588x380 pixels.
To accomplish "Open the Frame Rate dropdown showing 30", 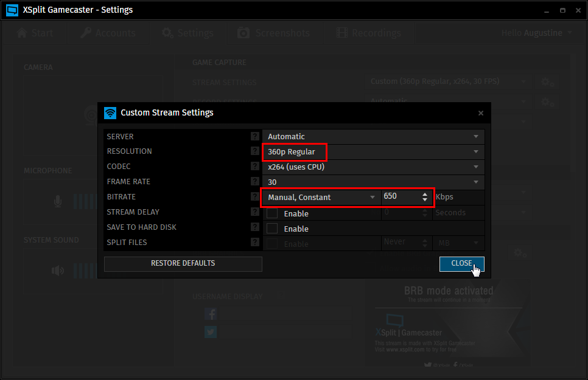I will pos(374,182).
